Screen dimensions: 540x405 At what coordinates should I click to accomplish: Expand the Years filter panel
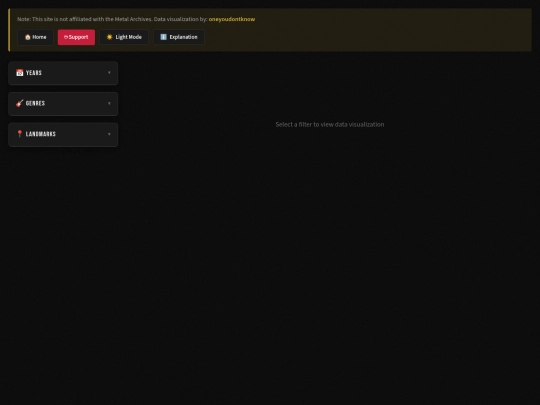click(x=63, y=73)
